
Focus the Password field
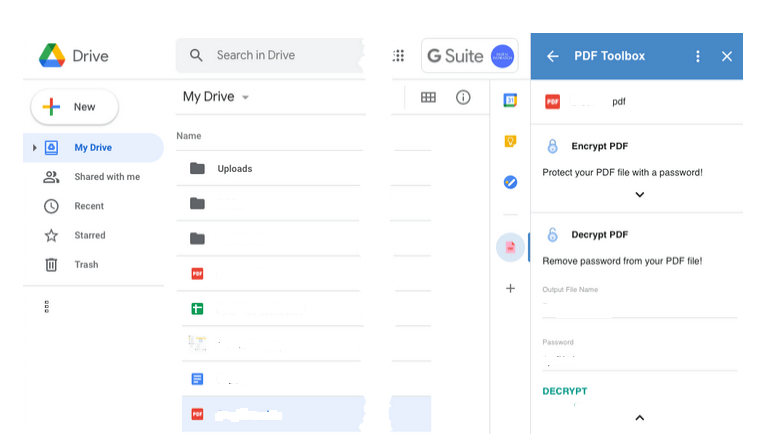[x=640, y=360]
